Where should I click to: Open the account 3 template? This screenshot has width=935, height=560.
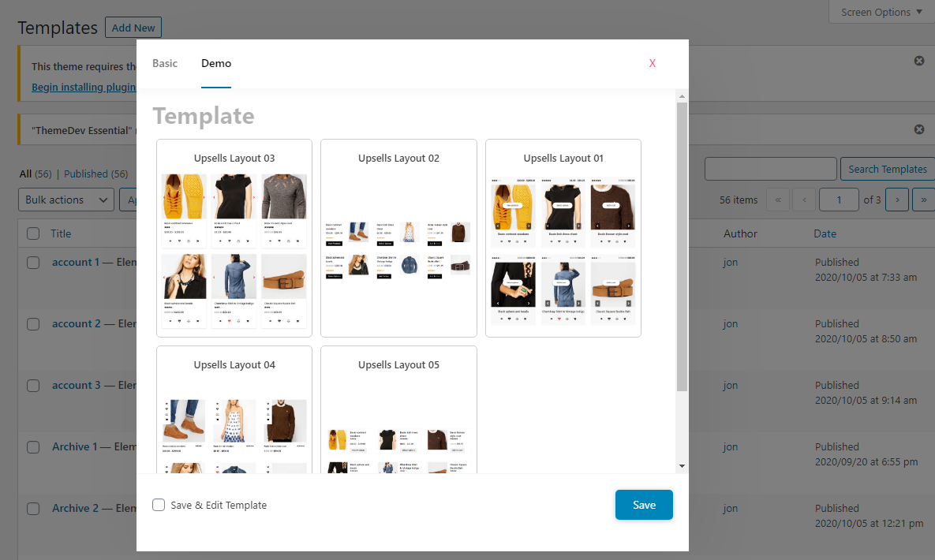coord(77,385)
